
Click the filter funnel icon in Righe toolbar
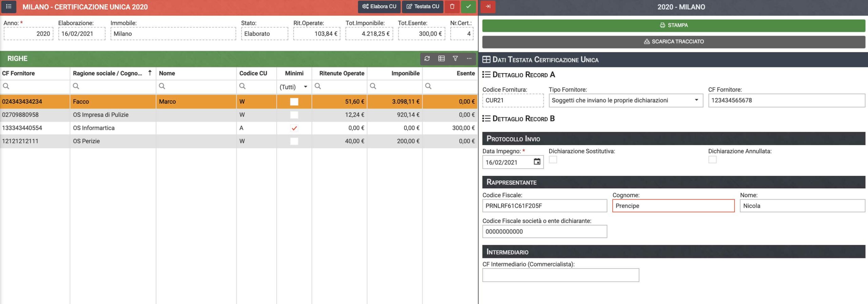pos(455,59)
